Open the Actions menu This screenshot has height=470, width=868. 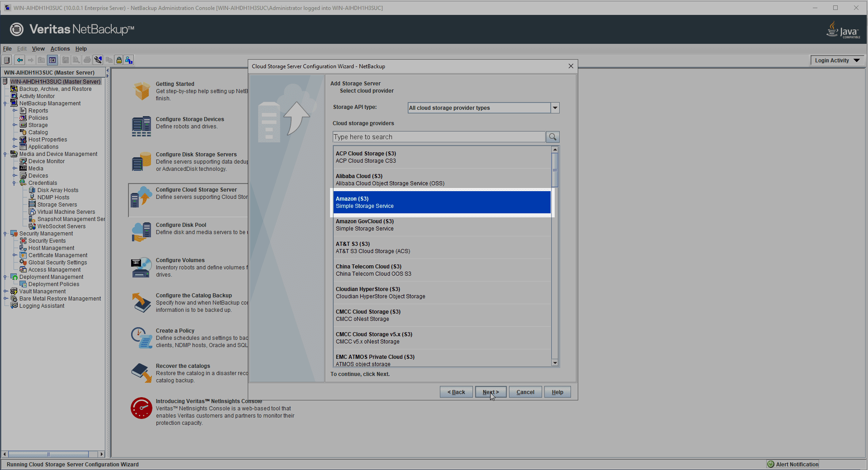(60, 49)
